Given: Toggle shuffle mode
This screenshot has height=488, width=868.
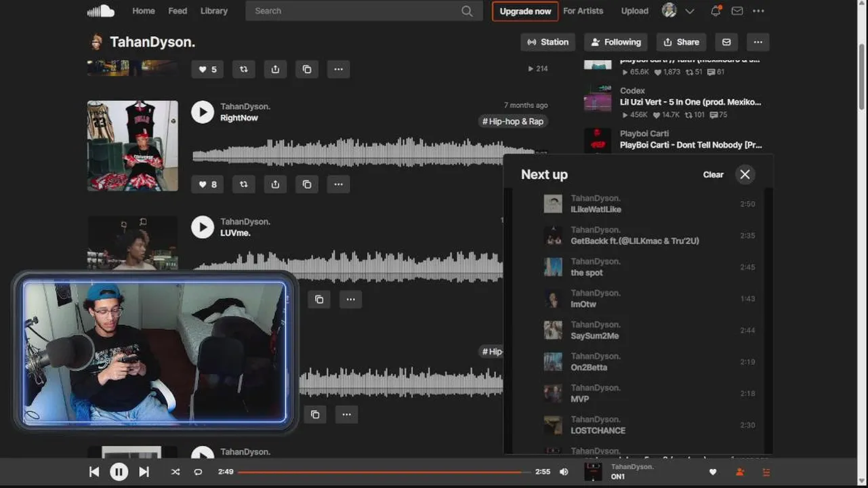Looking at the screenshot, I should 175,472.
